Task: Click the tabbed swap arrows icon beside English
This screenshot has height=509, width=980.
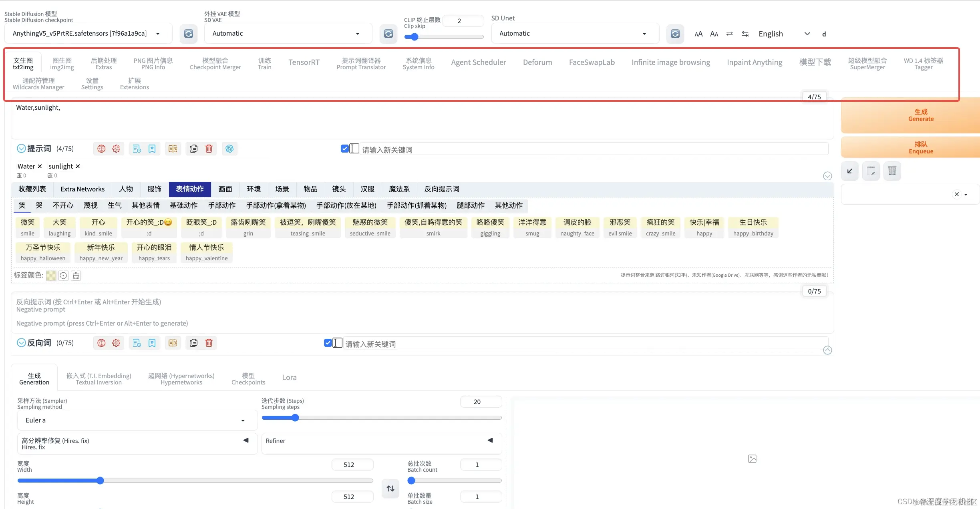Action: [745, 34]
